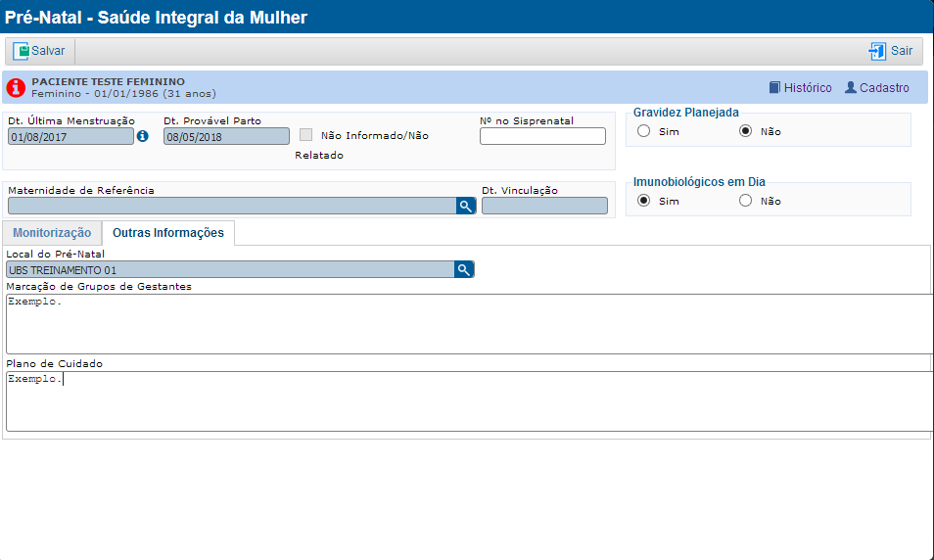This screenshot has height=560, width=934.
Task: Search Maternidade de Referência with magnifier
Action: click(466, 206)
